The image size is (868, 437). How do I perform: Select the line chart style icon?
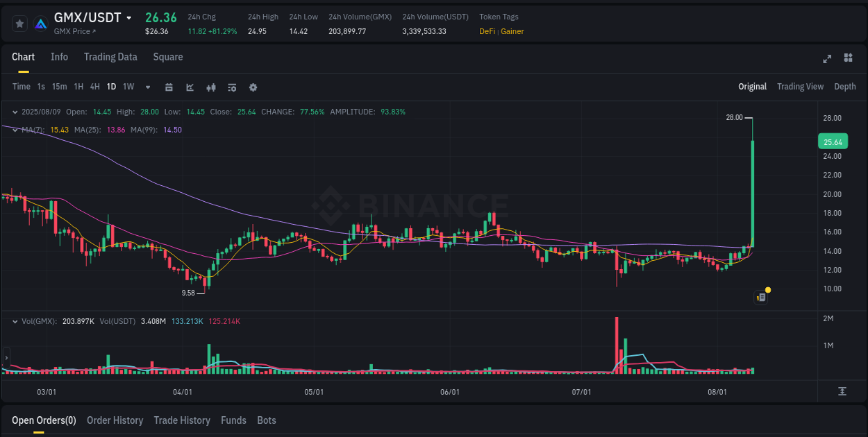point(190,87)
